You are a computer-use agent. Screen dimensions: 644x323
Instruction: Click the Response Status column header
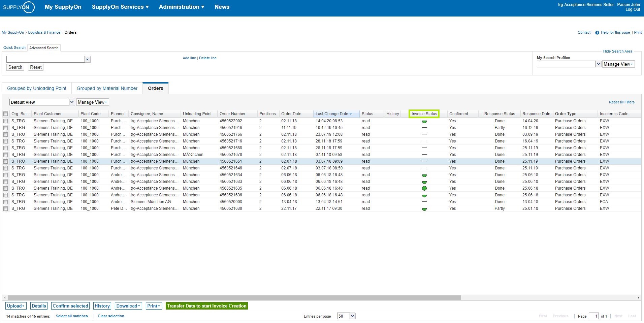click(500, 114)
